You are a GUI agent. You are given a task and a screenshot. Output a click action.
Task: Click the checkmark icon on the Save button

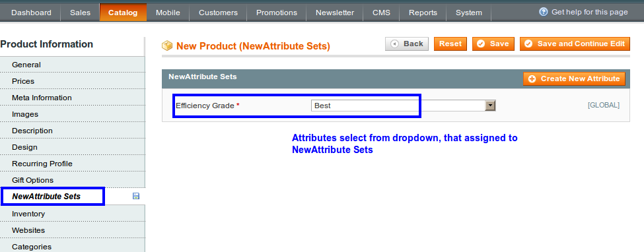tap(481, 44)
